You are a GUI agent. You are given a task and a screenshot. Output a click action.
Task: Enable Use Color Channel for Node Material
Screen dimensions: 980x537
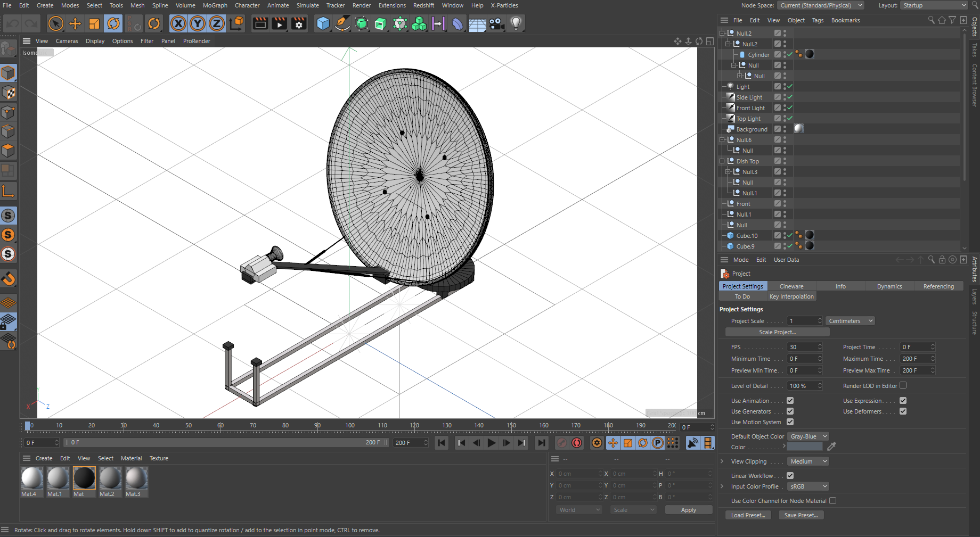pos(833,501)
